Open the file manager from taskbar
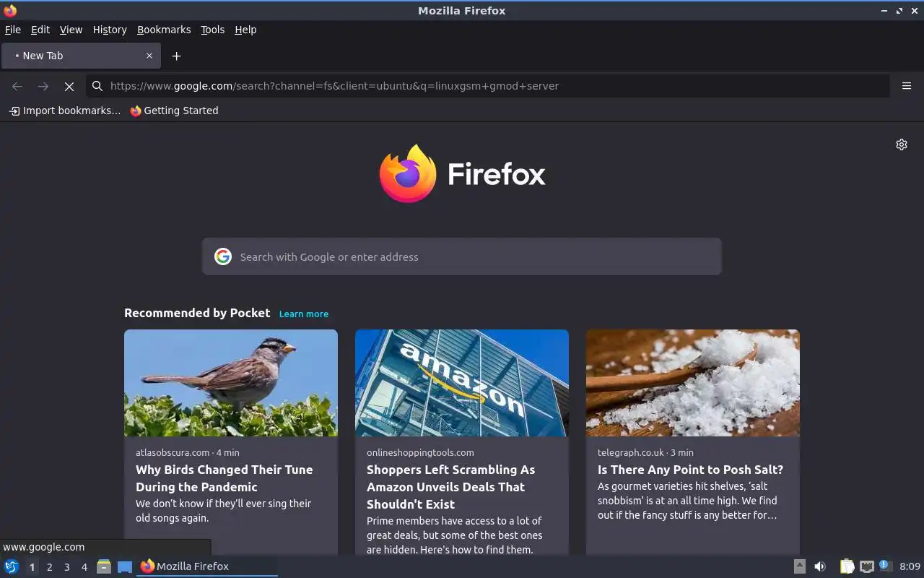The height and width of the screenshot is (578, 924). click(x=104, y=566)
